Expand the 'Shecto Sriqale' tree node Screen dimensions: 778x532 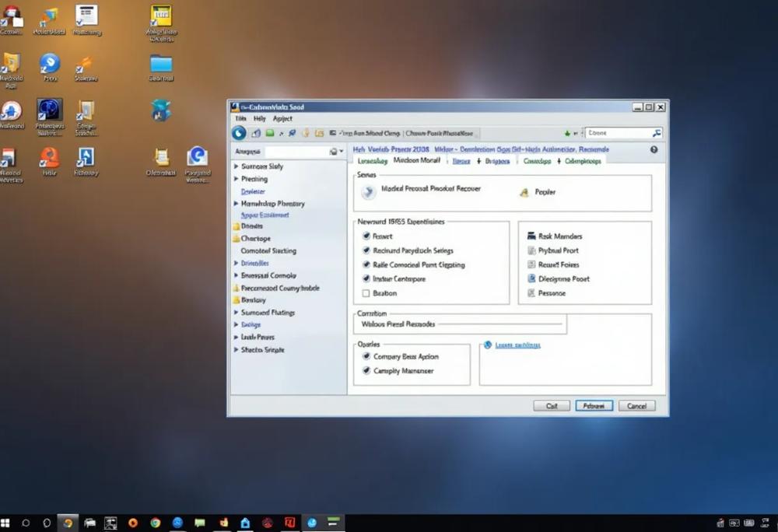237,349
